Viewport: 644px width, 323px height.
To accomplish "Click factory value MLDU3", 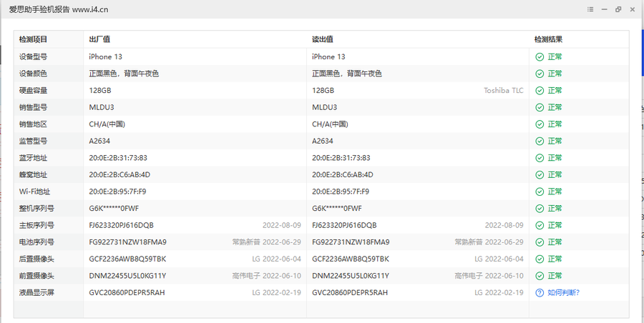I will (x=102, y=107).
